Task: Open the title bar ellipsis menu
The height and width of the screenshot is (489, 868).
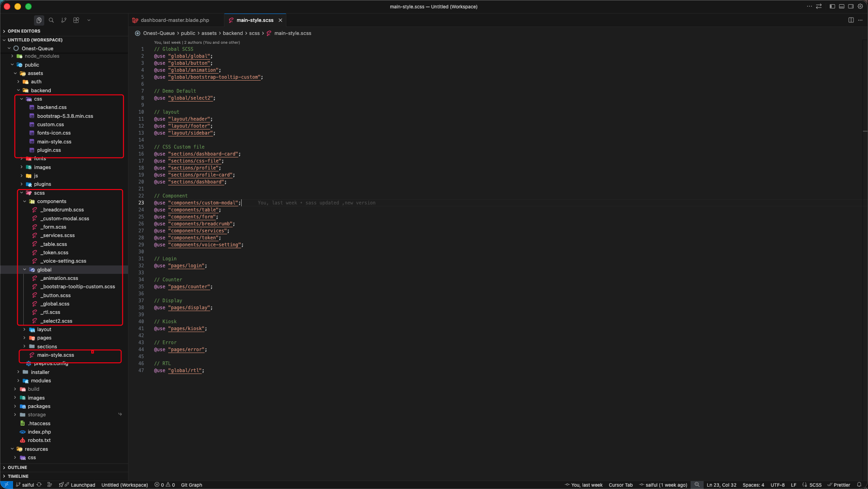Action: click(x=809, y=7)
